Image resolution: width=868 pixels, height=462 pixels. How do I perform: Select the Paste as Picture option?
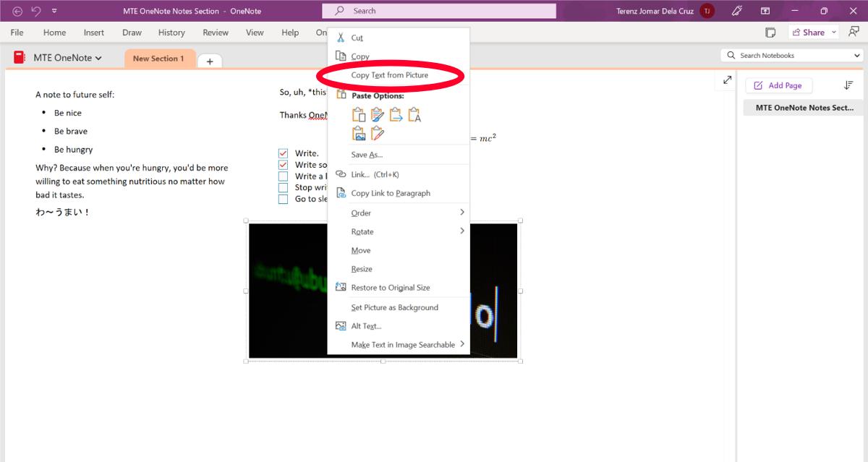[359, 132]
